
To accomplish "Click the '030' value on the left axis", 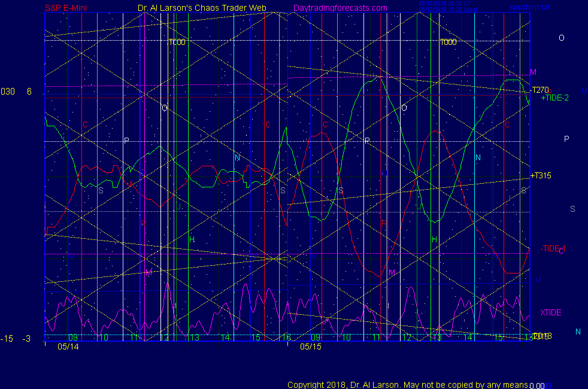I will 8,92.
